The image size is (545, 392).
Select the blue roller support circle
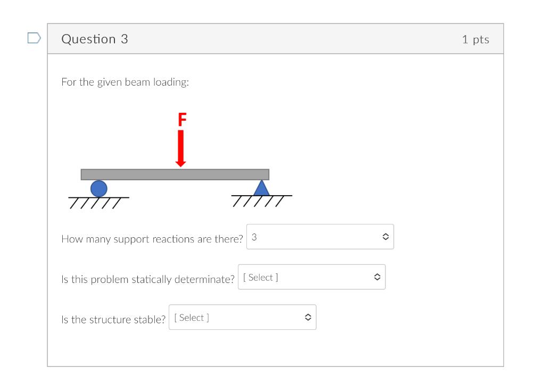pos(99,189)
